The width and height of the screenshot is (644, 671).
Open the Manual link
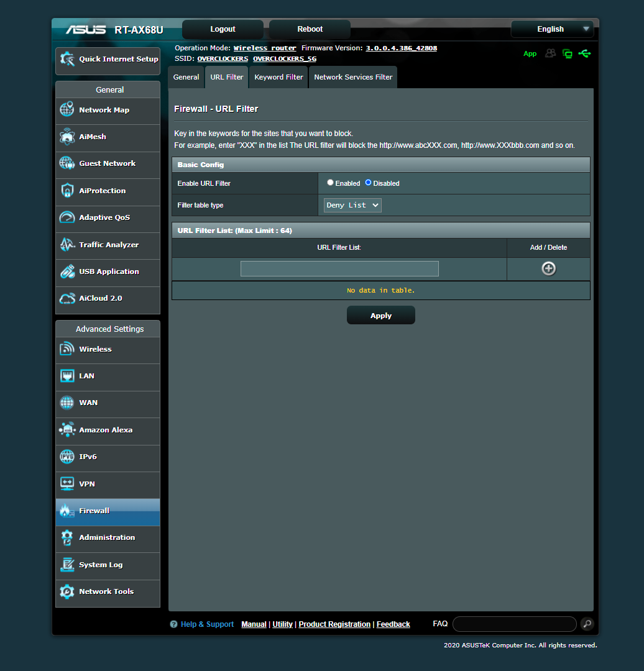(x=254, y=624)
